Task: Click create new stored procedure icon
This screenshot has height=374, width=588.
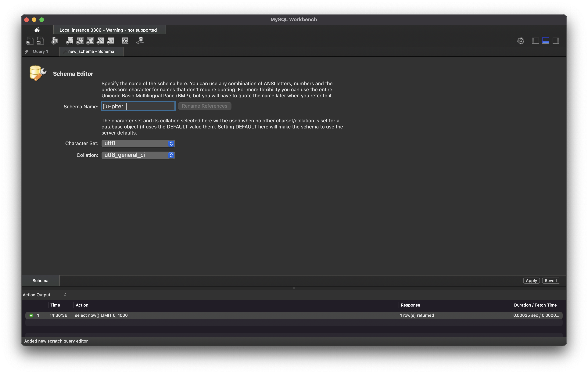Action: (100, 41)
